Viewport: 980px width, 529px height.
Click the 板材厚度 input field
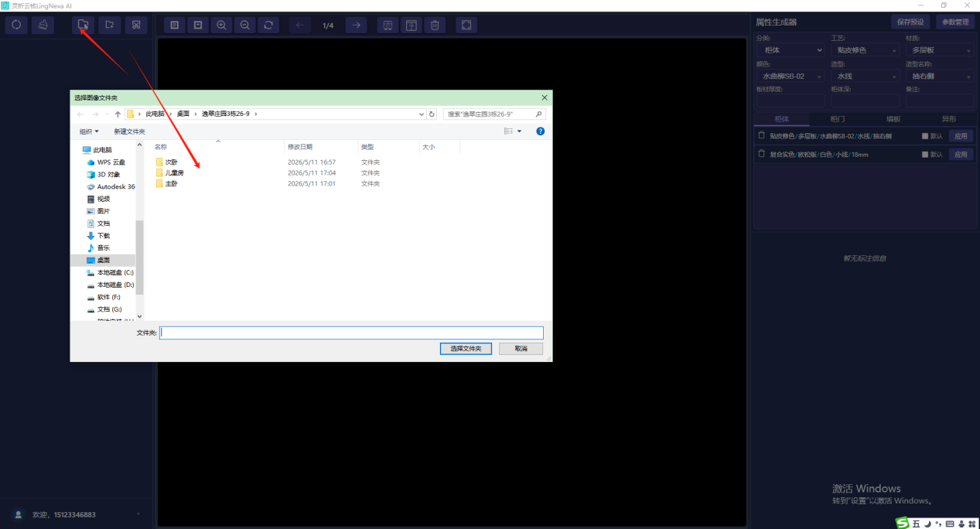pos(790,101)
